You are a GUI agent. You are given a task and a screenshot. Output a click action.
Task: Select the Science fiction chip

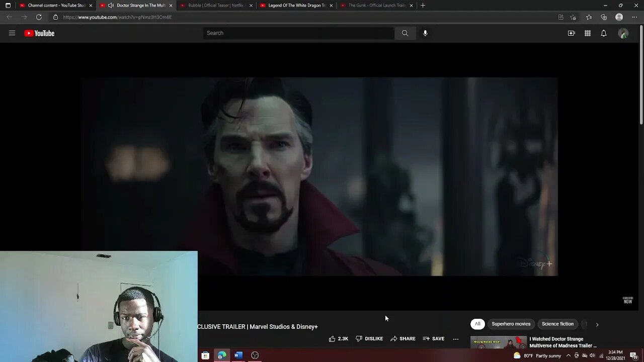pyautogui.click(x=557, y=324)
